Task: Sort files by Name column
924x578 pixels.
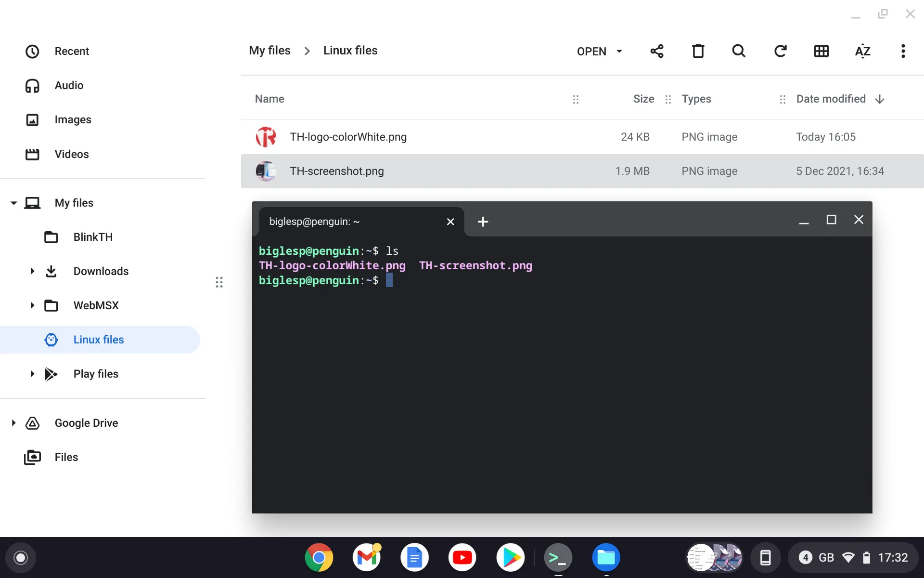Action: [269, 99]
